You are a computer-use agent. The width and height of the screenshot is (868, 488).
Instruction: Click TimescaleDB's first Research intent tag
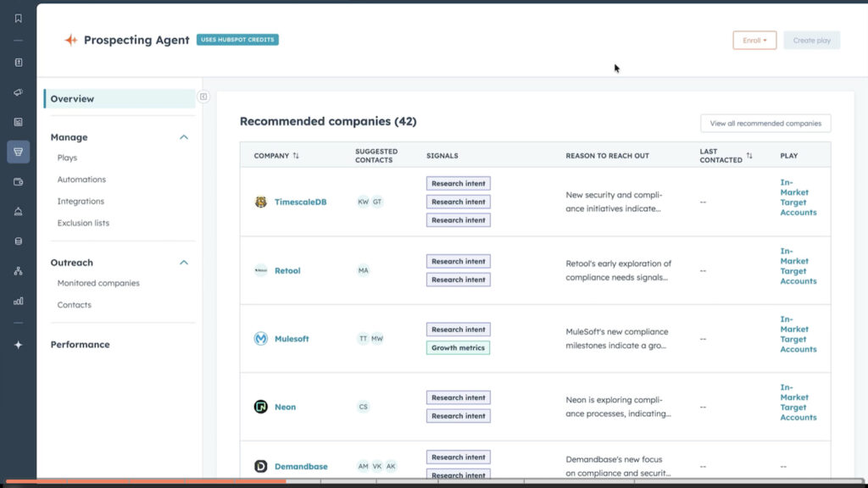(x=459, y=184)
